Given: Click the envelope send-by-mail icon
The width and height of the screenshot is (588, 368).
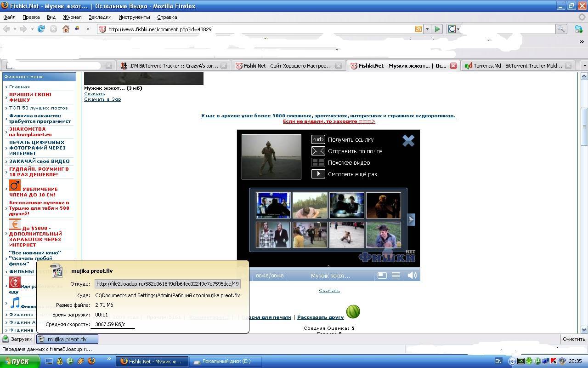Looking at the screenshot, I should pyautogui.click(x=318, y=151).
